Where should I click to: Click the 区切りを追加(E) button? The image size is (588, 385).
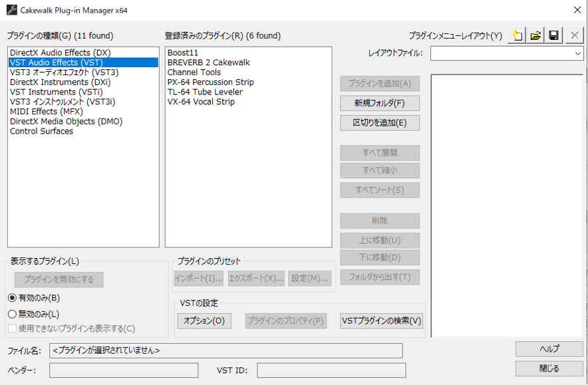[x=380, y=123]
